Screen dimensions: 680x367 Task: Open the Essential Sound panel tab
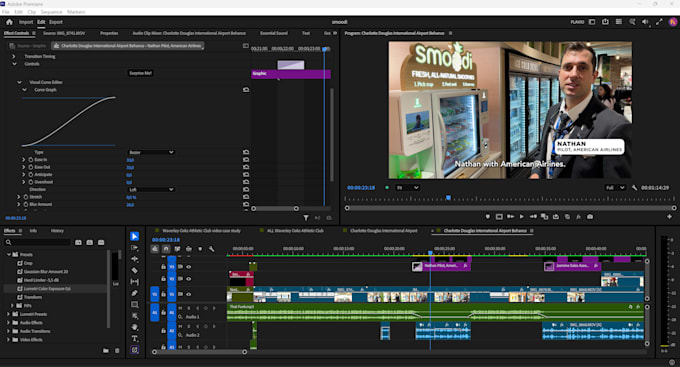pyautogui.click(x=274, y=33)
